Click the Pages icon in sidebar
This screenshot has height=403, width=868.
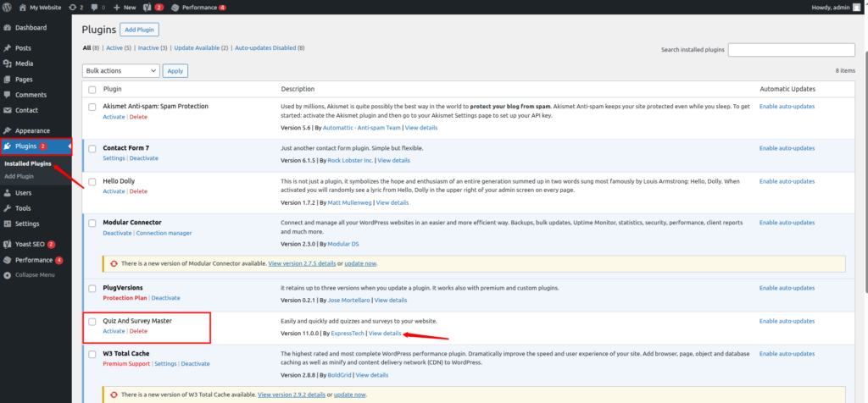[x=7, y=79]
